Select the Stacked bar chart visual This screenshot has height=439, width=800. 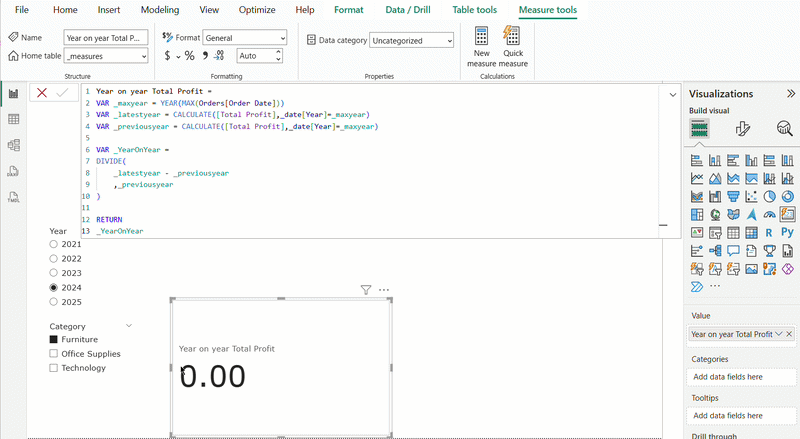click(697, 161)
